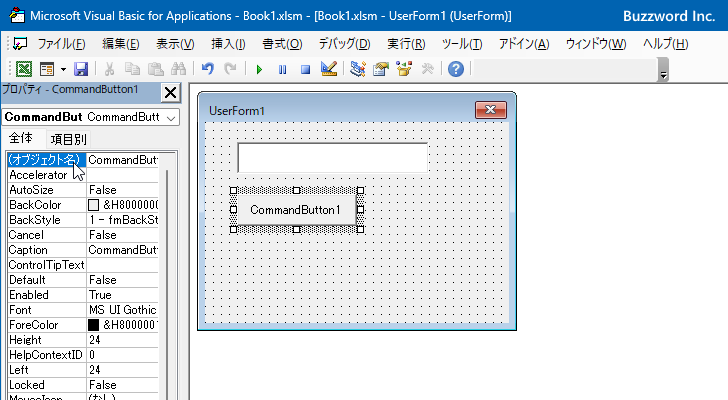Screen dimensions: 728x400
Task: Click the ForeColor black color swatch
Action: click(x=93, y=325)
